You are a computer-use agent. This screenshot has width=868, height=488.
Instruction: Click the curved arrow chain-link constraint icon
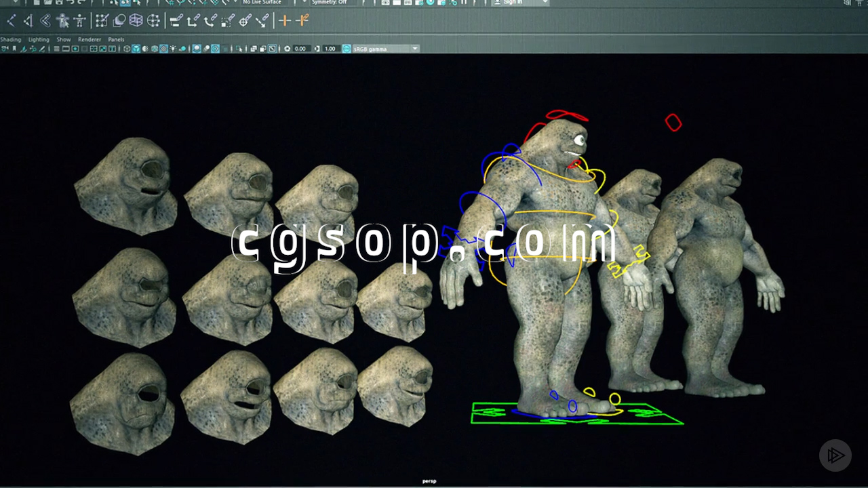(211, 20)
